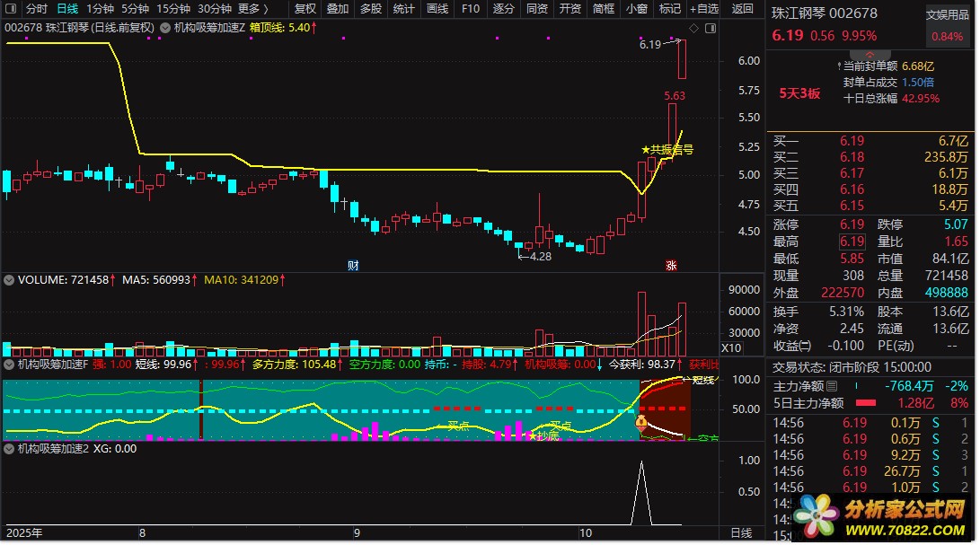Select the 日线 daily chart tab

[67, 9]
